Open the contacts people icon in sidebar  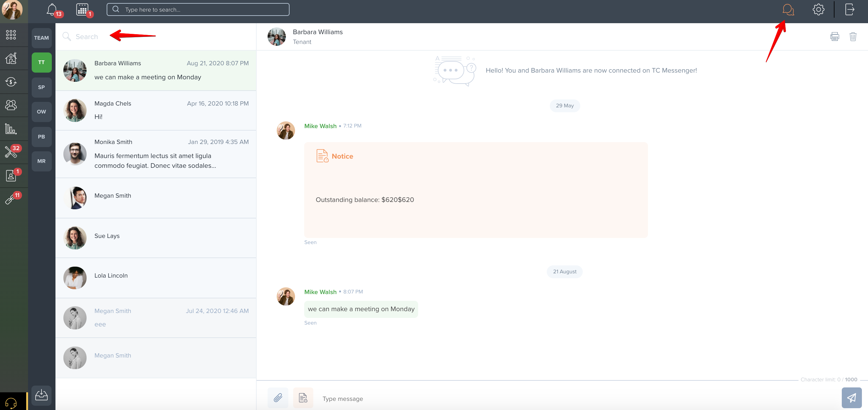coord(11,105)
